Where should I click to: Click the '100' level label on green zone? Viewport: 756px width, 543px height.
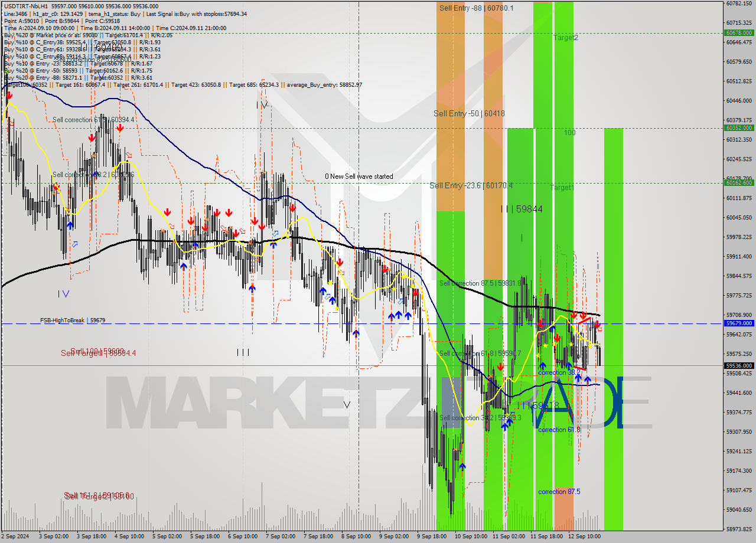pos(569,133)
